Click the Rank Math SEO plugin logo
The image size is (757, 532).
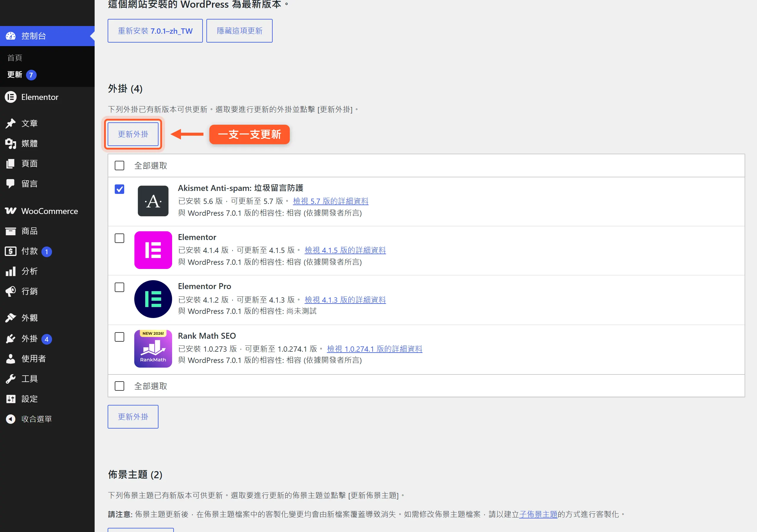coord(153,349)
